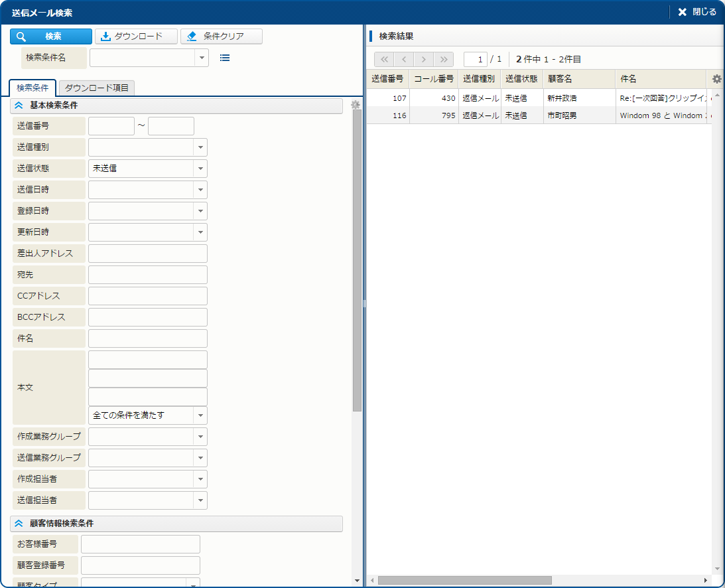The image size is (725, 588).
Task: Select the 検索条件 tab
Action: tap(33, 88)
